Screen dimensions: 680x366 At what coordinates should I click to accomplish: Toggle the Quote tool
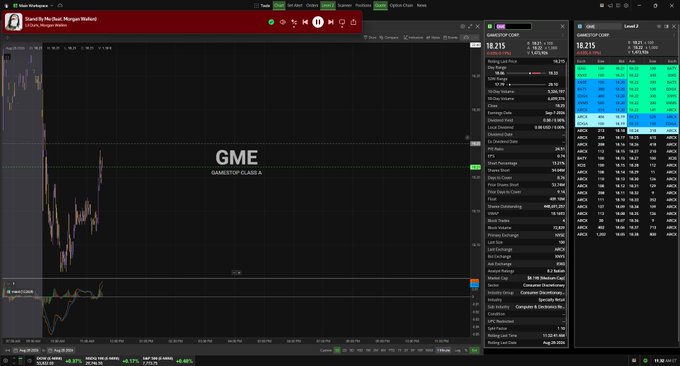pyautogui.click(x=380, y=6)
